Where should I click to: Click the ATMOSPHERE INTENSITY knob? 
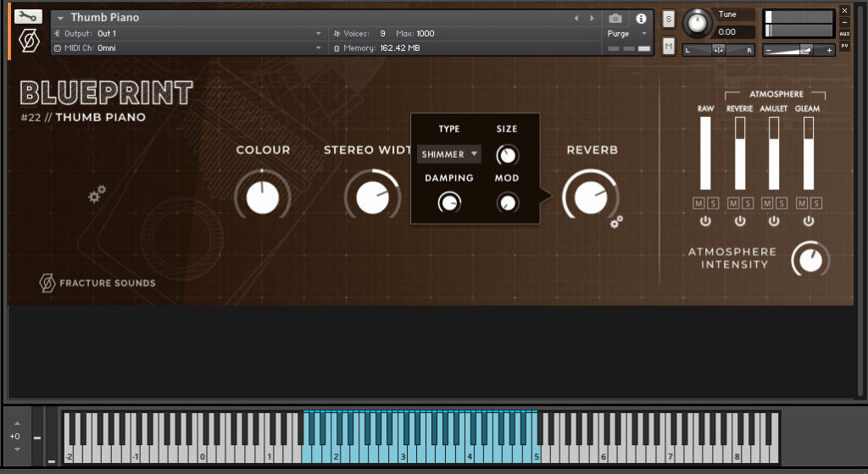[x=810, y=259]
